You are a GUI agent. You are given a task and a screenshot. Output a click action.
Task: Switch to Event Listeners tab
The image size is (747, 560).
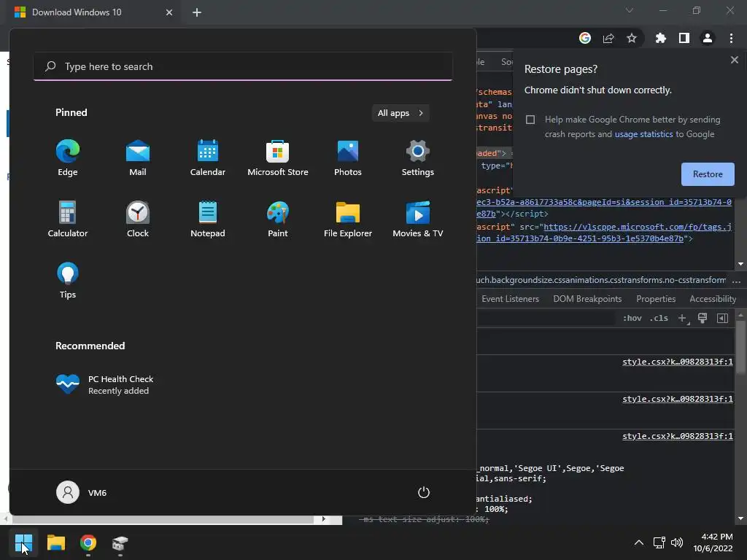pyautogui.click(x=510, y=298)
